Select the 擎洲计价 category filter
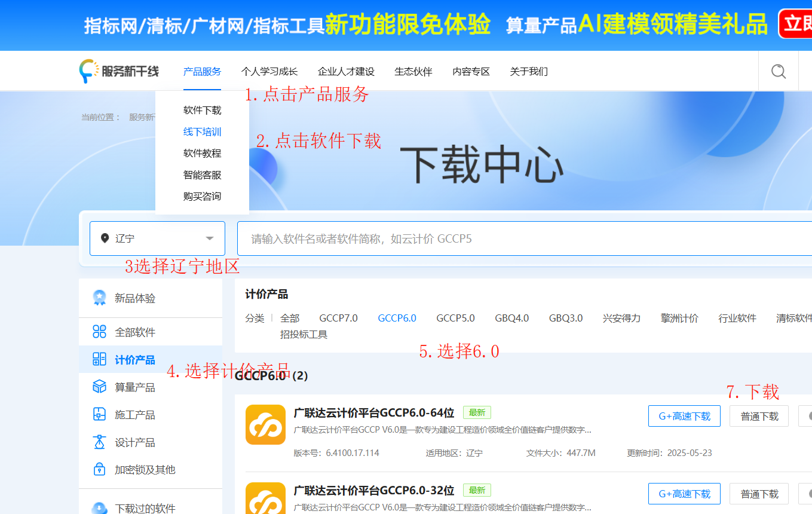812x514 pixels. coord(679,318)
